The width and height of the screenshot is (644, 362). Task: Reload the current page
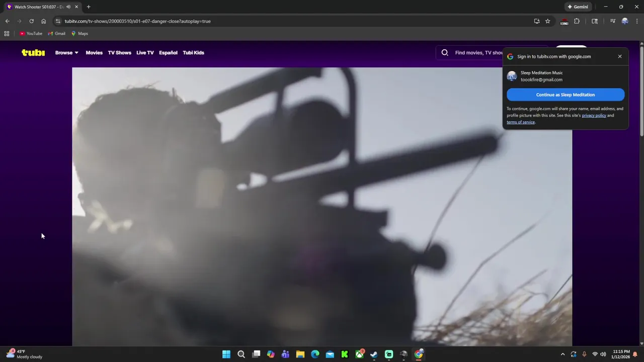coord(31,21)
